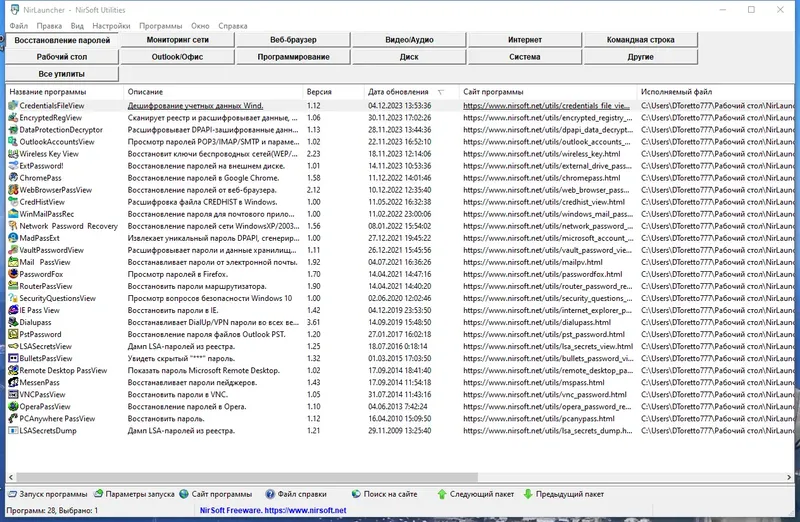Click the ChromePass program icon
Image resolution: width=800 pixels, height=522 pixels.
(x=13, y=178)
